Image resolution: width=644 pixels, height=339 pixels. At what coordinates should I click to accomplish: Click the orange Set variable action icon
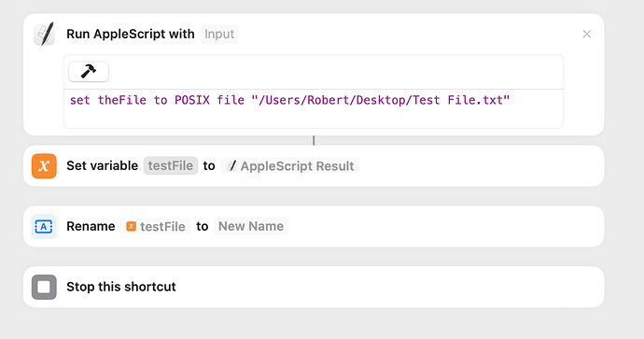click(x=44, y=166)
